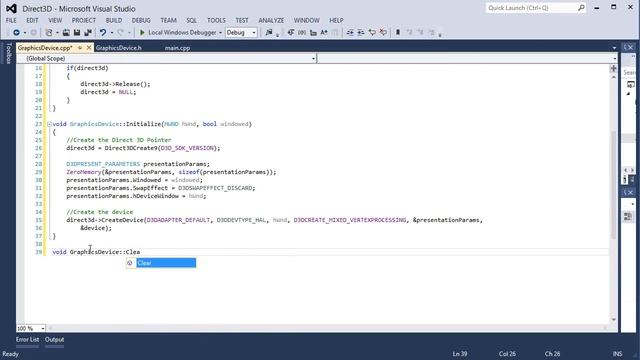Open the New Project dropdown arrow
This screenshot has width=640, height=360.
57,33
